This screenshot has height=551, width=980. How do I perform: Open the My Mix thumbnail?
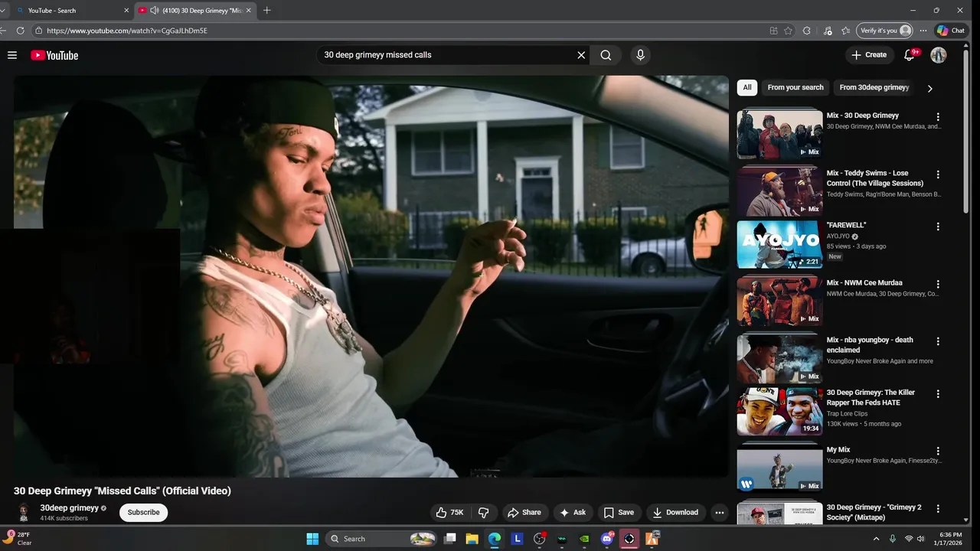pyautogui.click(x=779, y=467)
